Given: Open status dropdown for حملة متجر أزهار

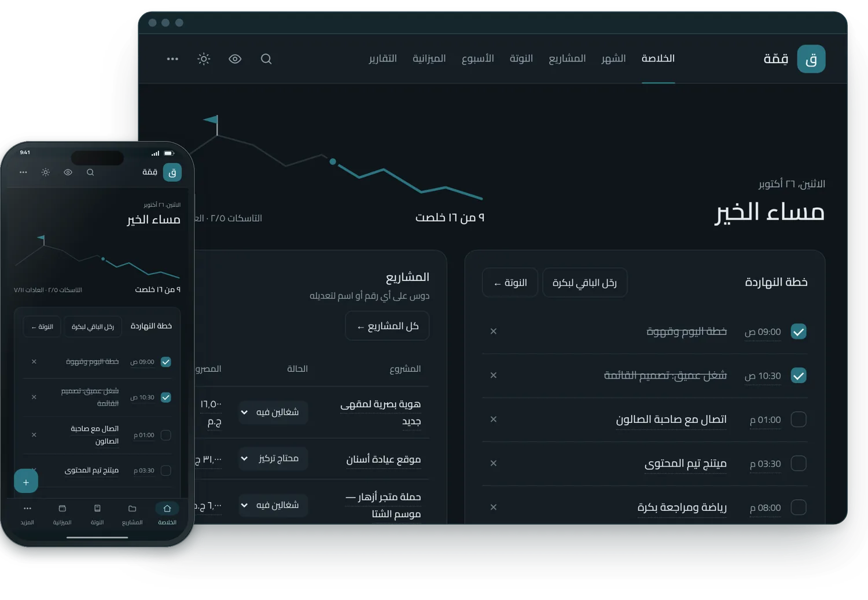Looking at the screenshot, I should coord(273,505).
